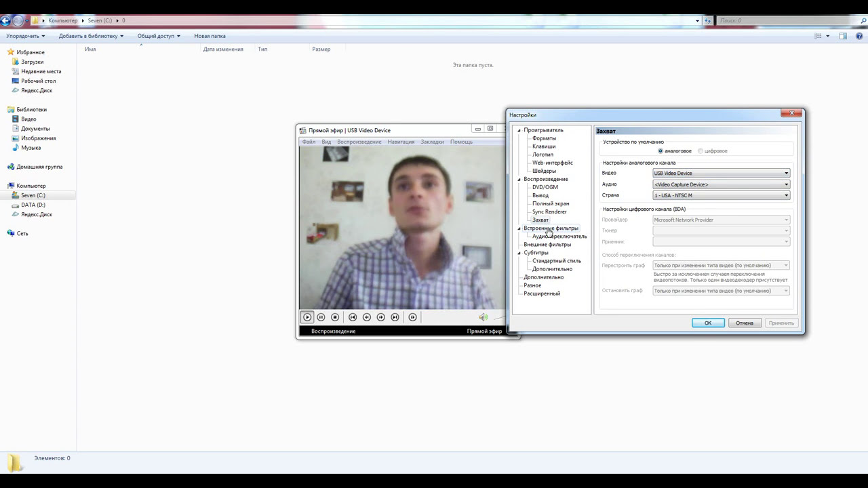Open the Закладки menu
The height and width of the screenshot is (488, 868).
coord(432,142)
